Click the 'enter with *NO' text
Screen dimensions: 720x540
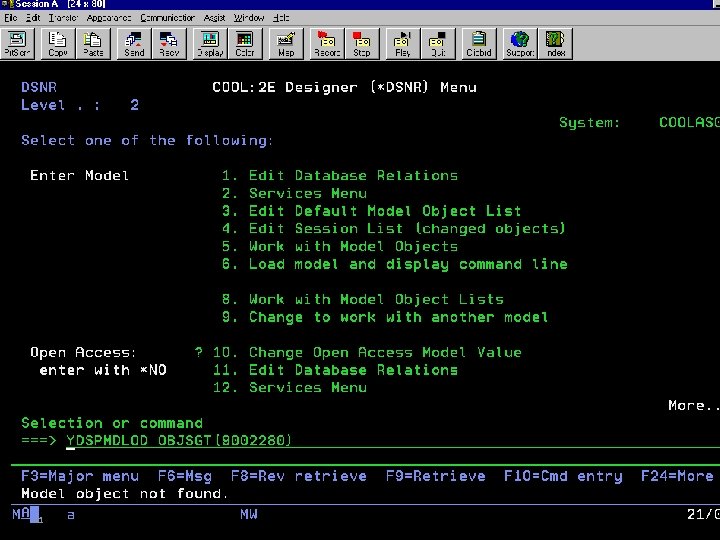(103, 370)
